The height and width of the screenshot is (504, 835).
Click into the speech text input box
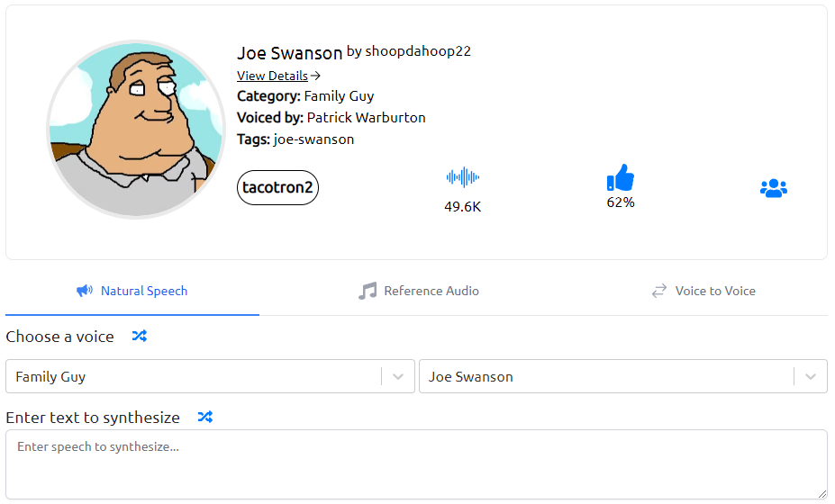pyautogui.click(x=416, y=464)
